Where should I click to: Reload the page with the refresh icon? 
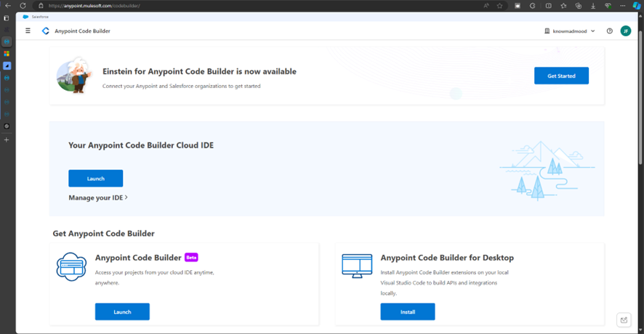23,6
